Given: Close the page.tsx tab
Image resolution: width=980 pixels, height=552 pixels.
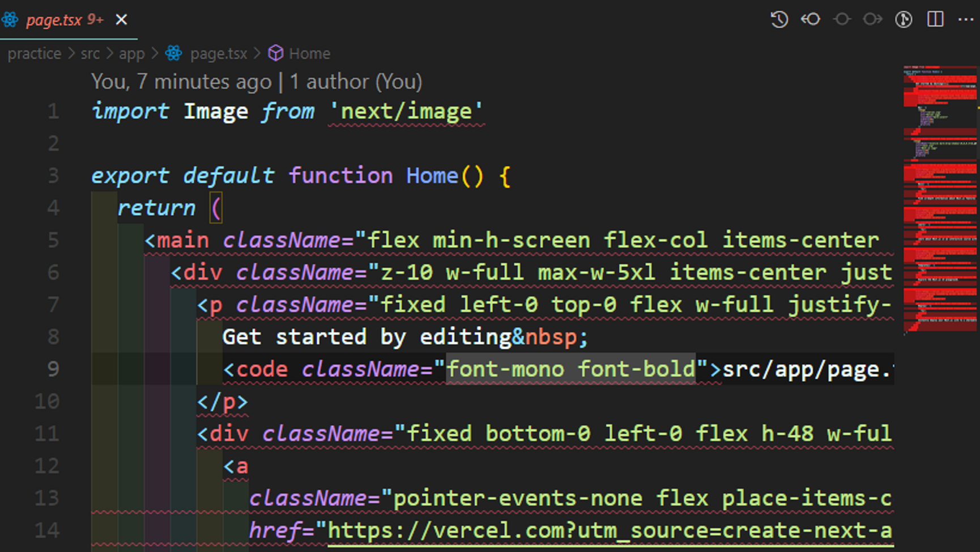Looking at the screenshot, I should point(121,19).
